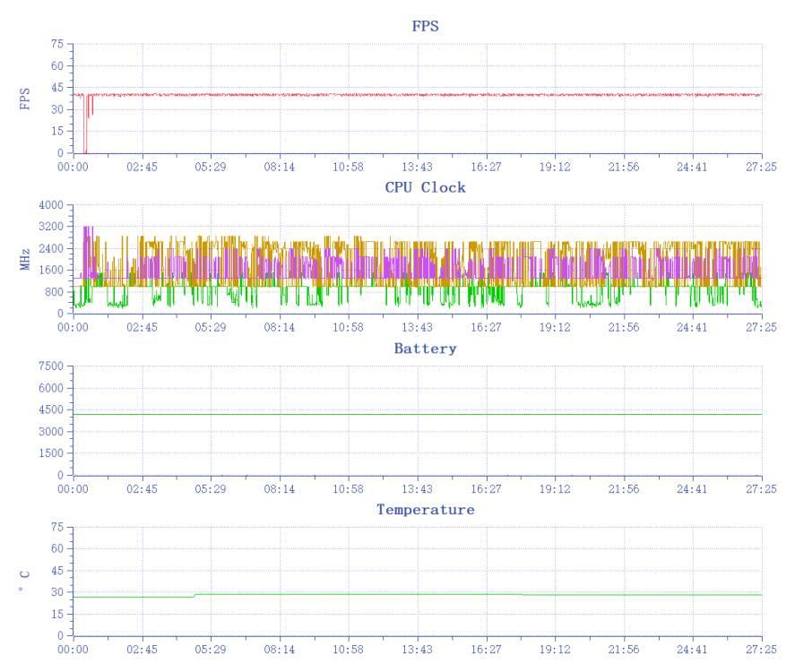Click the step-up in the green temperature line
The height and width of the screenshot is (672, 795).
[194, 596]
